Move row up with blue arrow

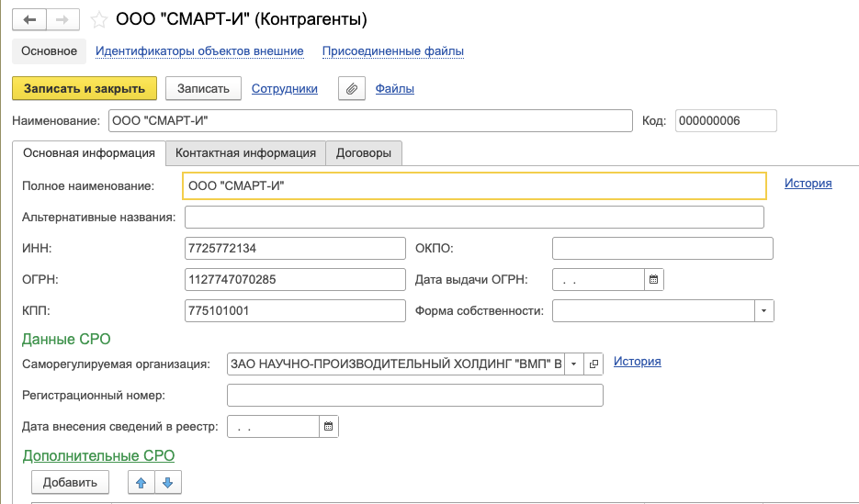coord(141,483)
